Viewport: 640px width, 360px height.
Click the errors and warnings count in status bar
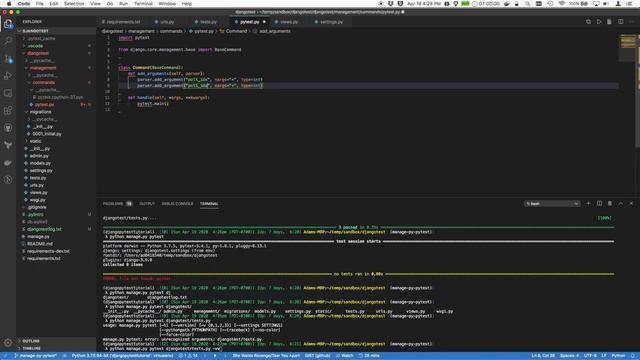188,356
